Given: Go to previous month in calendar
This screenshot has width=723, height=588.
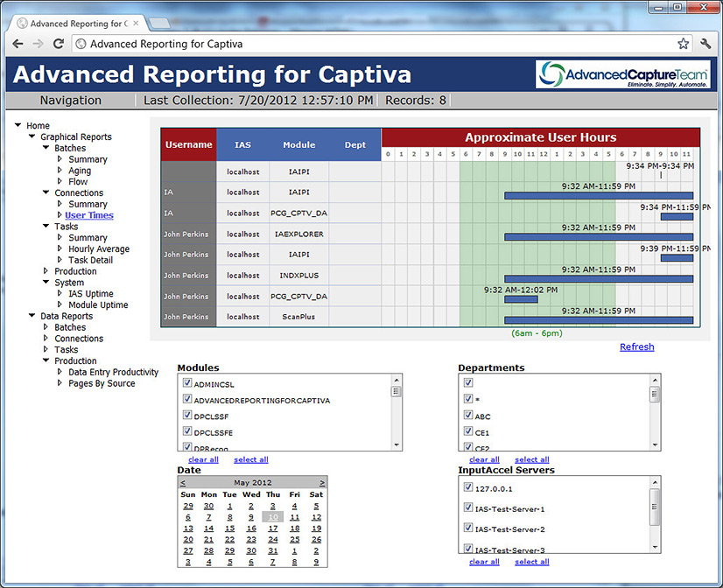Looking at the screenshot, I should tap(183, 482).
